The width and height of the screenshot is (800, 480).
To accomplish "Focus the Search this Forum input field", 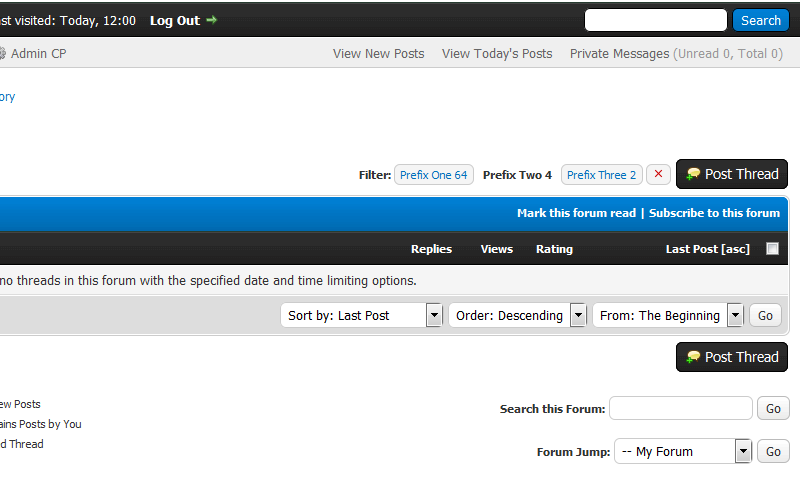I will (680, 408).
